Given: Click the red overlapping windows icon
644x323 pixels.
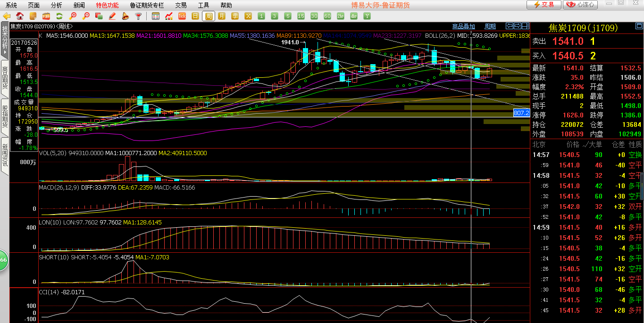Looking at the screenshot, I should (x=99, y=16).
